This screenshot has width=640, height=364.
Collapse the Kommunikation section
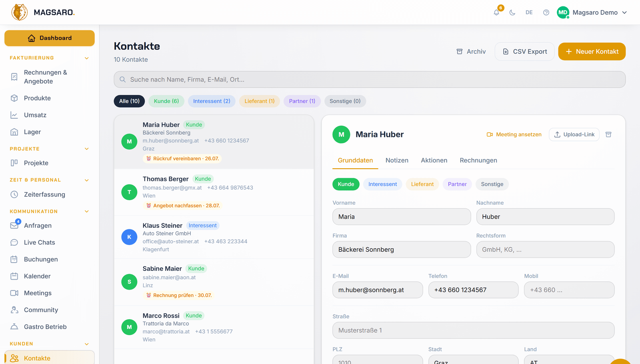click(87, 211)
